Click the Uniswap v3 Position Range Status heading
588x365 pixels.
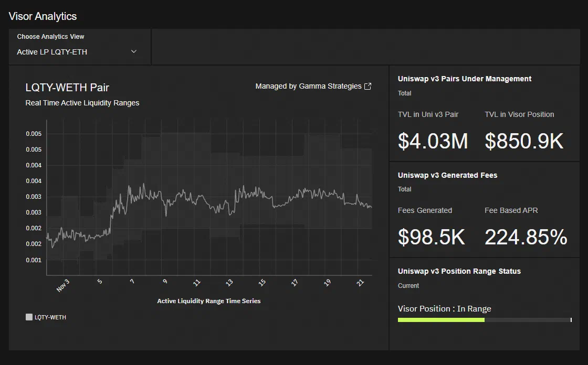pos(459,271)
